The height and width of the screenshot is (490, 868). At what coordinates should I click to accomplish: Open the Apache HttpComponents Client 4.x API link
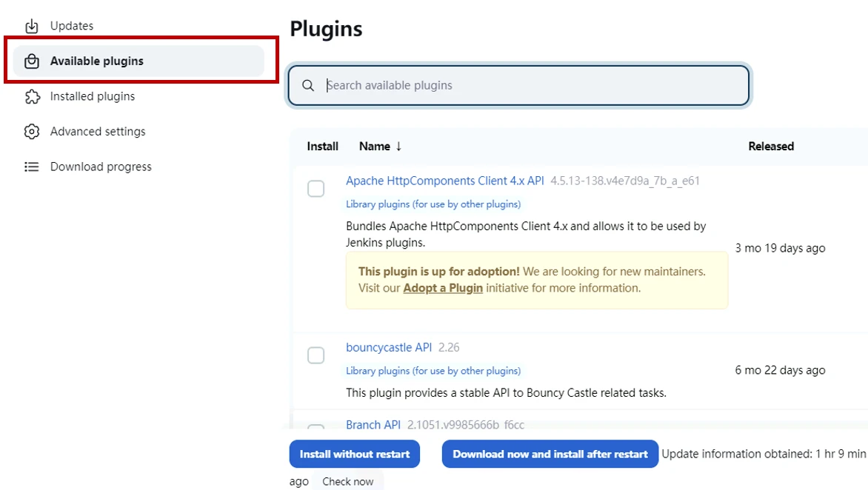point(444,181)
